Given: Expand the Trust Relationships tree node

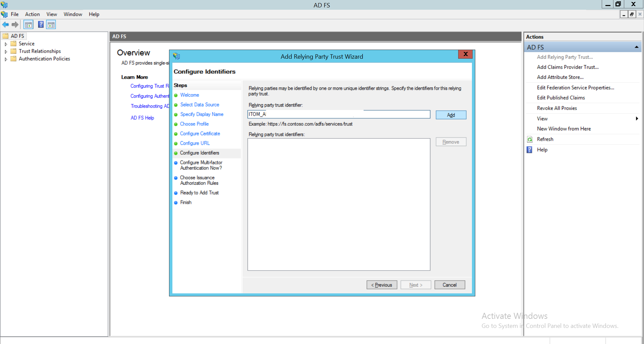Looking at the screenshot, I should (x=6, y=51).
